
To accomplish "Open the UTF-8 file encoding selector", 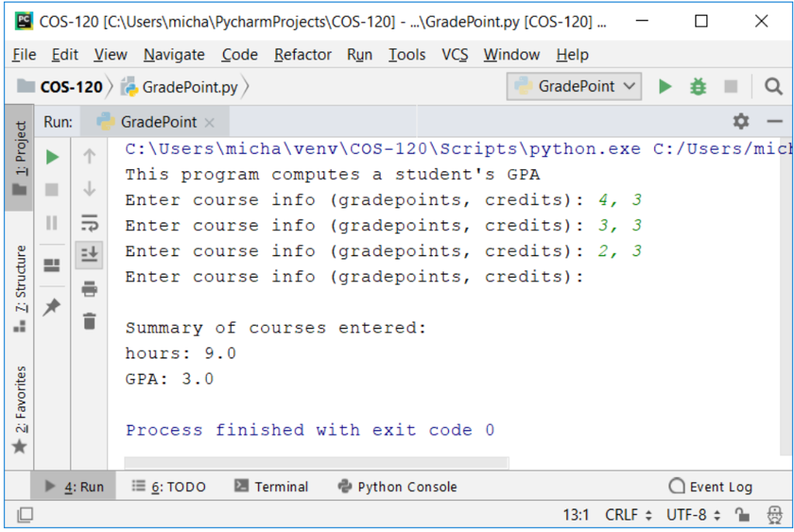I will click(x=686, y=514).
